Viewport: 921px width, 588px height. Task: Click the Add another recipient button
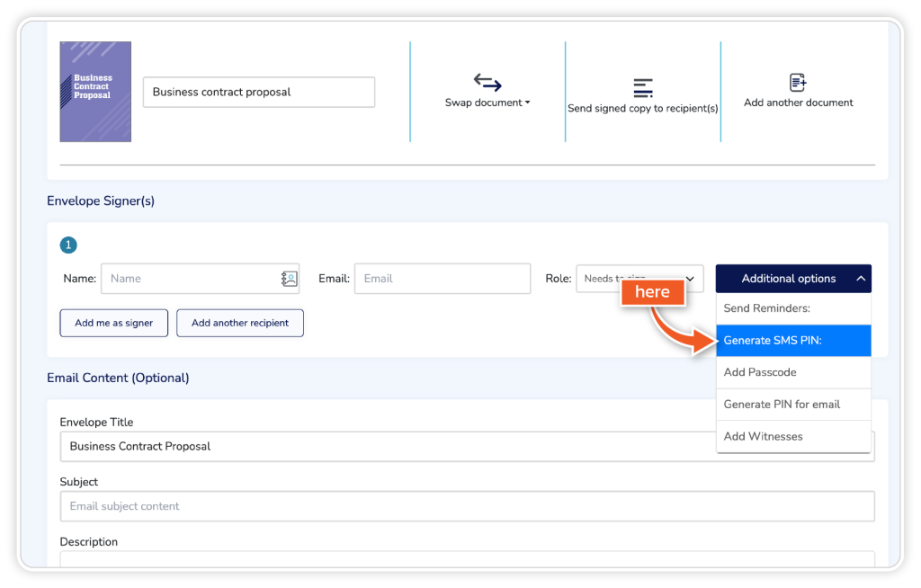coord(240,323)
